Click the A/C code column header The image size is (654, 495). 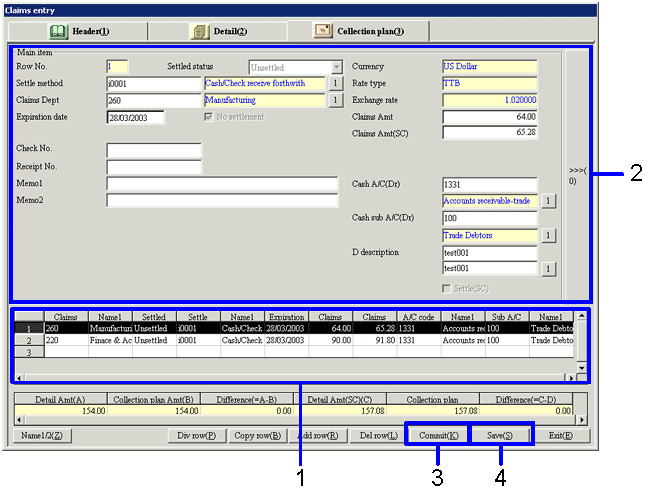(x=419, y=317)
